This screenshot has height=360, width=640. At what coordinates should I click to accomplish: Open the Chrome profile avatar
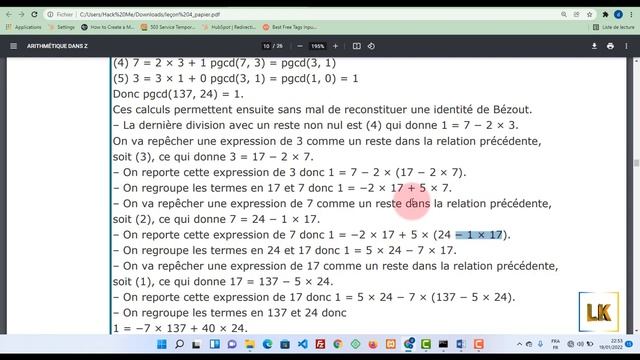(x=618, y=14)
